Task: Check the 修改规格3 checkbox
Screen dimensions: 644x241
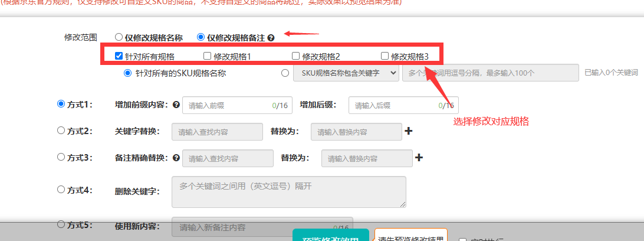Action: 385,57
